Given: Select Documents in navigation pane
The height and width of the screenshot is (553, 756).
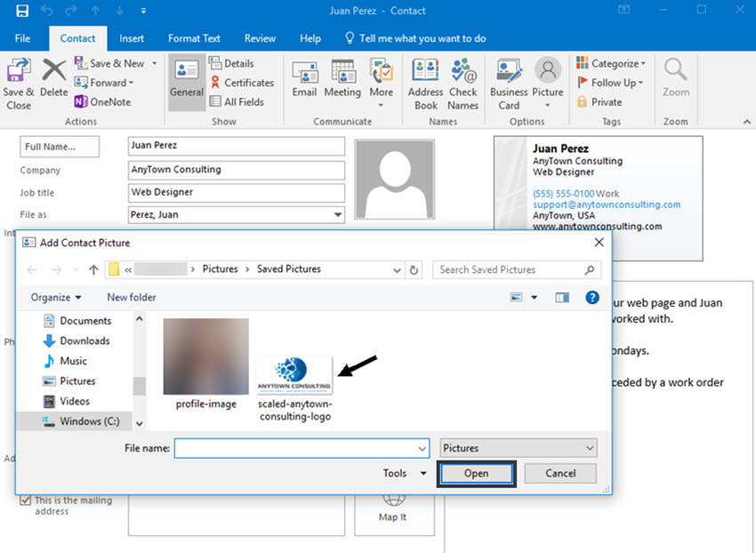Looking at the screenshot, I should point(77,321).
